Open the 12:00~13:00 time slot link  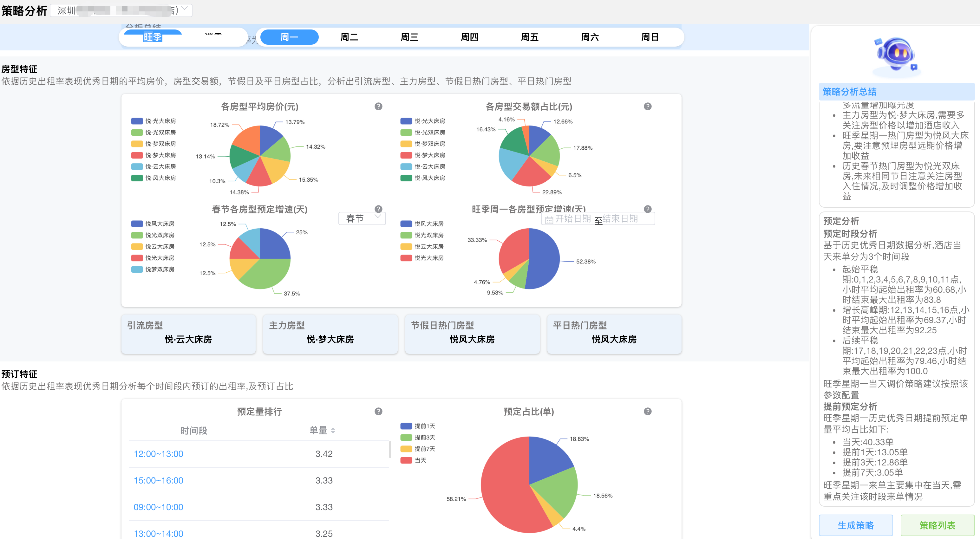(158, 454)
